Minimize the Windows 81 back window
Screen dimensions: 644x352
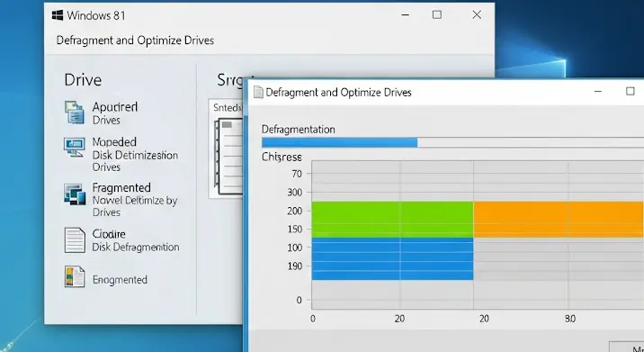(x=405, y=15)
